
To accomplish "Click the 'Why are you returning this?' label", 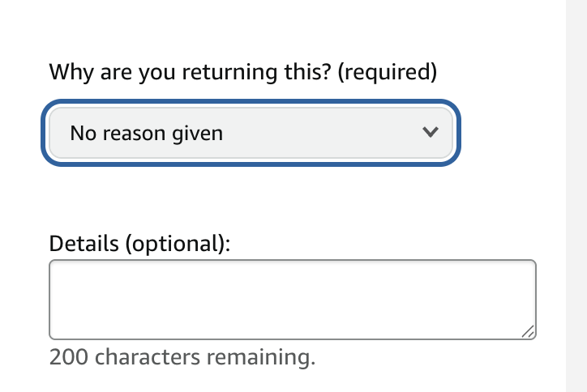I will pos(243,72).
